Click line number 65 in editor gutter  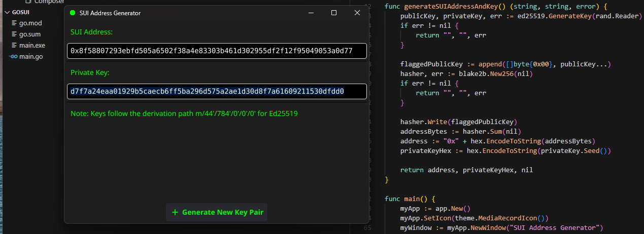367,227
